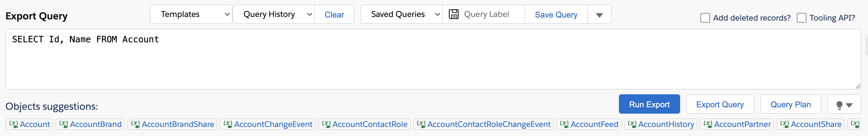The width and height of the screenshot is (868, 136).
Task: Click the blue Run Export button
Action: click(x=649, y=105)
